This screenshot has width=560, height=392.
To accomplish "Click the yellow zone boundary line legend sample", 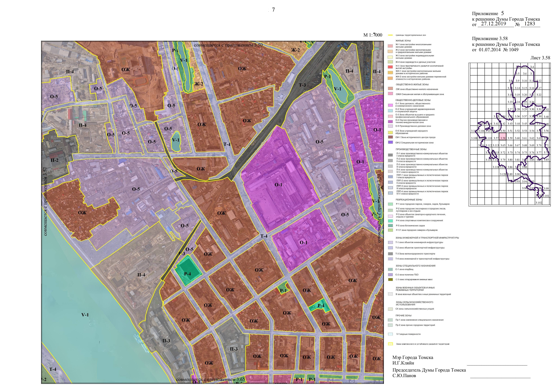I will (x=390, y=35).
